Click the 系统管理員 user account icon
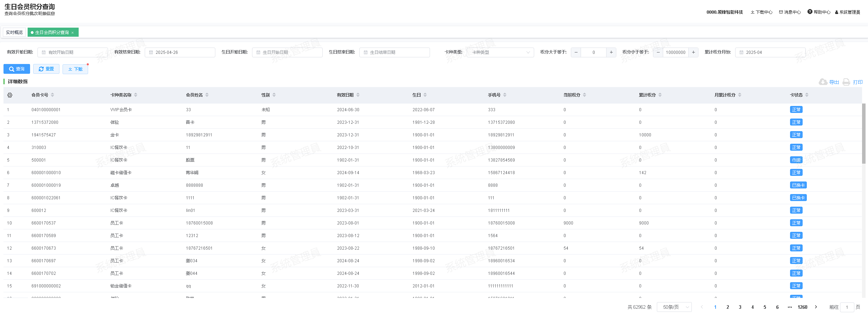 tap(837, 12)
